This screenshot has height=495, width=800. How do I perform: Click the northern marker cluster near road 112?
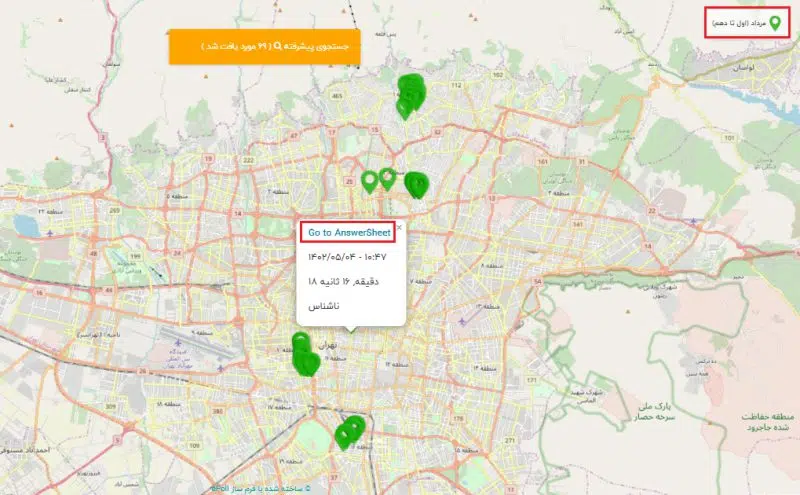(411, 95)
